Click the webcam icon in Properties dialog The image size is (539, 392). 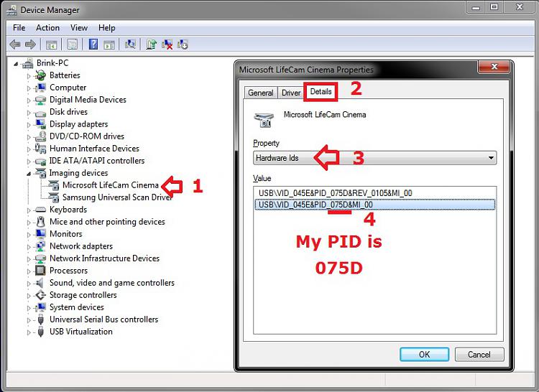[264, 120]
